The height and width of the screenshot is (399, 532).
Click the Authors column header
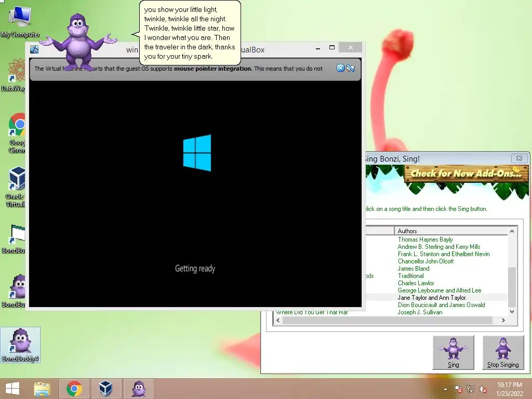click(451, 231)
